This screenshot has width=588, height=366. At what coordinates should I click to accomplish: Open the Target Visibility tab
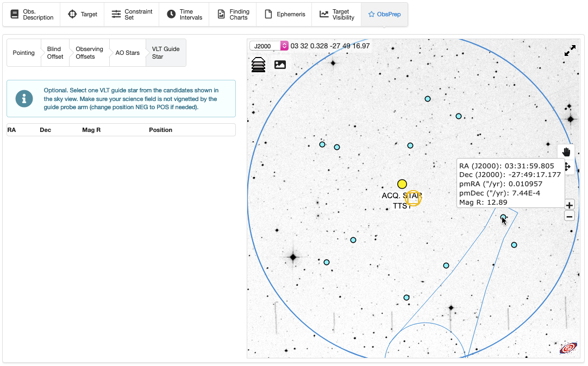coord(337,15)
